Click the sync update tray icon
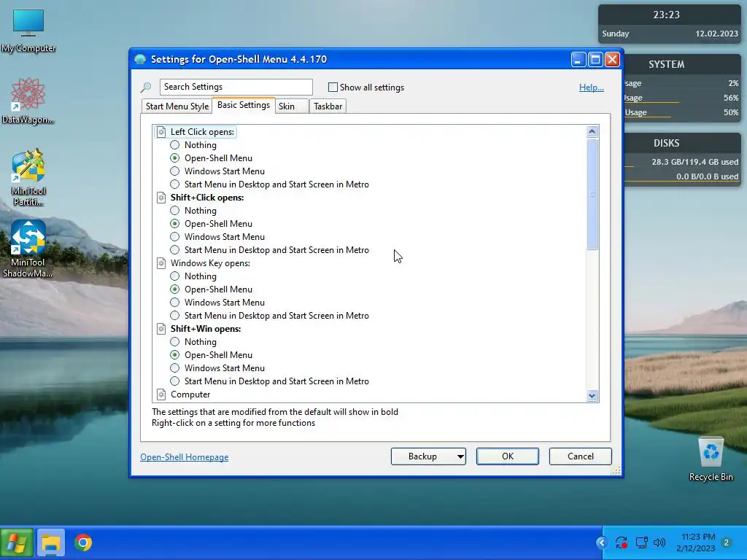The width and height of the screenshot is (747, 560). pyautogui.click(x=622, y=542)
